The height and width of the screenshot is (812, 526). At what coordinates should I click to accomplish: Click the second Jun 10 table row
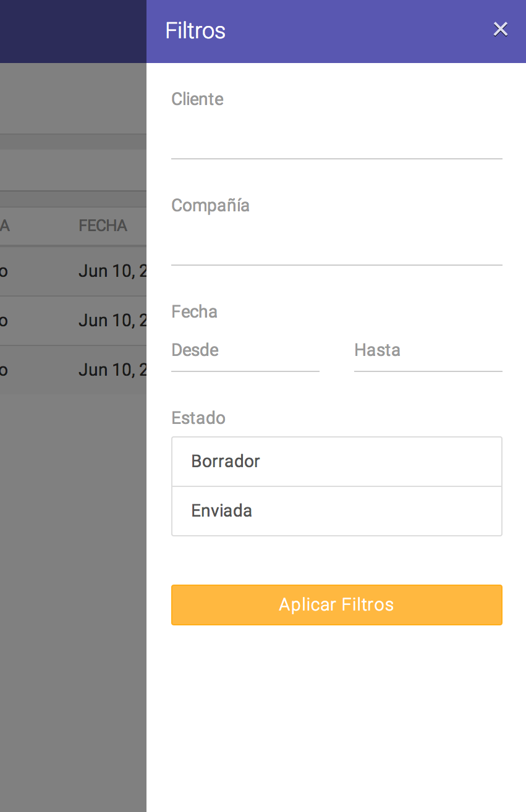click(x=73, y=320)
